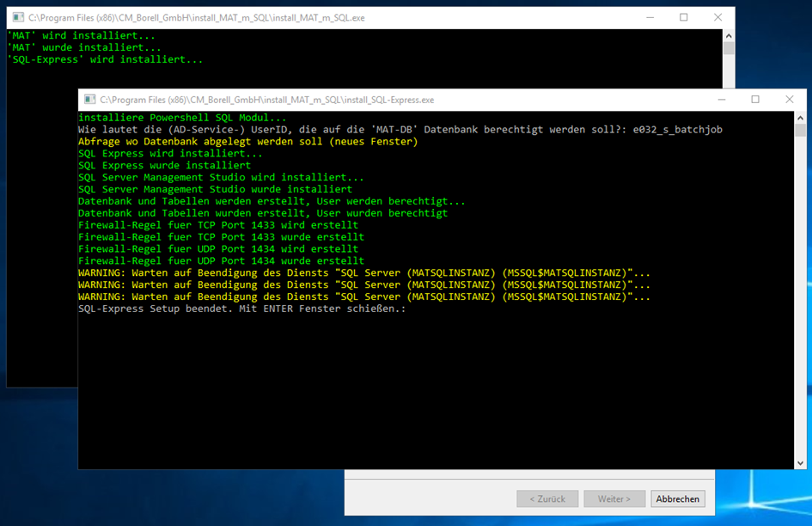
Task: Minimize the install_SQL-Express.exe console window
Action: (x=722, y=100)
